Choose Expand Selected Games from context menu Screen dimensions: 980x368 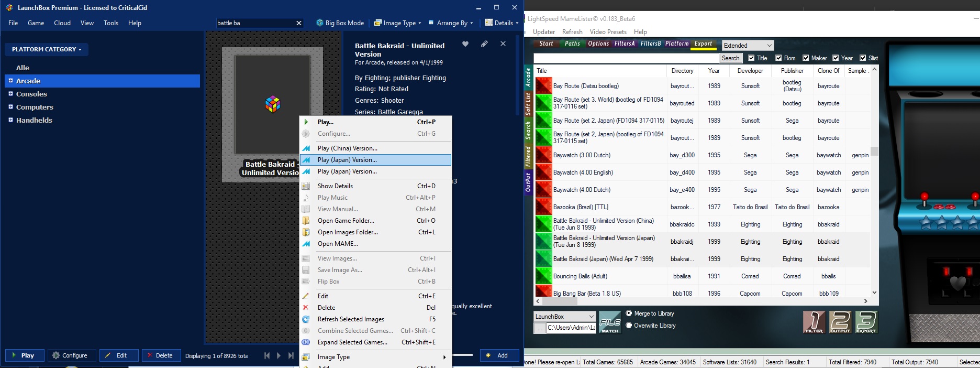(375, 342)
